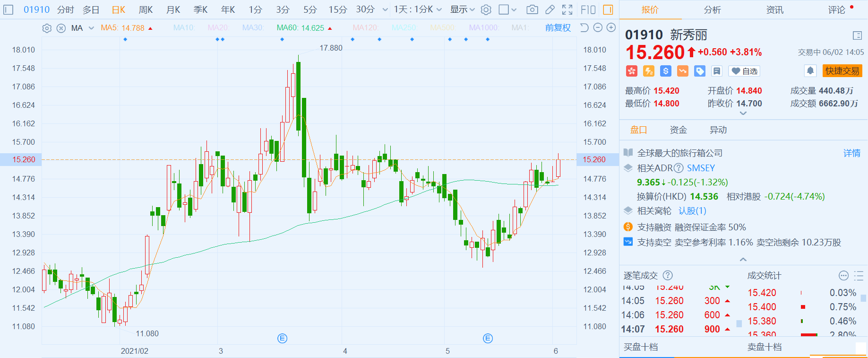Open the 资讯 news tab
The image size is (868, 358).
774,10
